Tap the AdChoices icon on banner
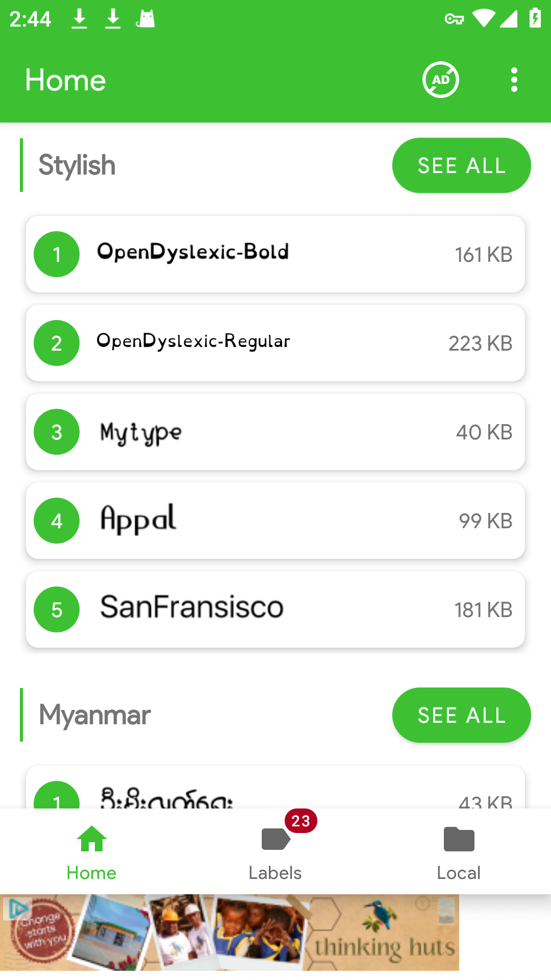Image resolution: width=551 pixels, height=980 pixels. pyautogui.click(x=17, y=908)
